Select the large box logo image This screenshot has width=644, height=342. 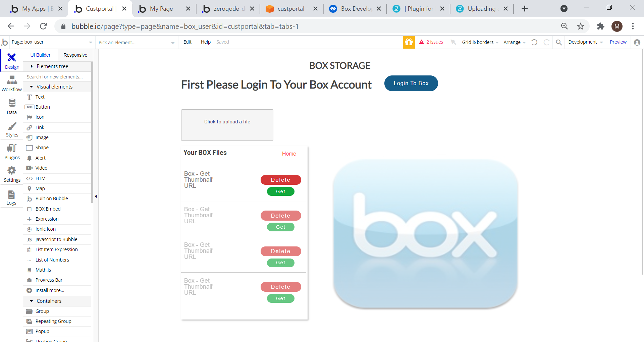coord(425,234)
